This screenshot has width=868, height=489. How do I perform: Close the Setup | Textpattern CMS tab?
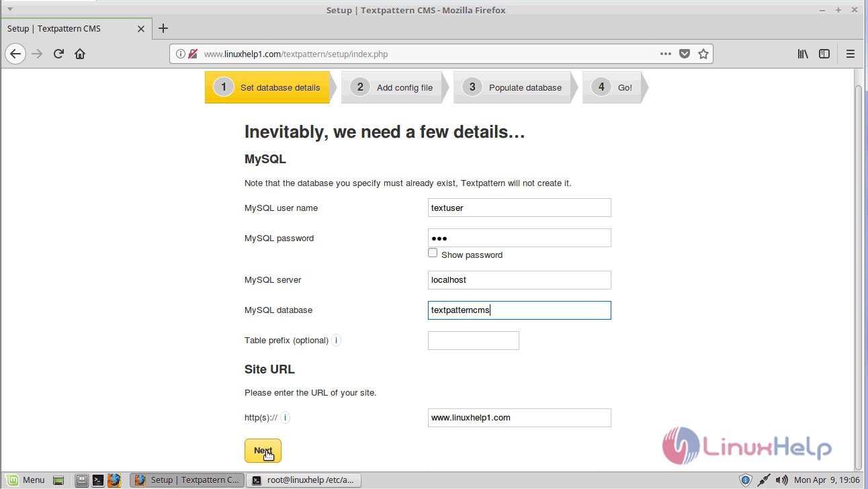[140, 29]
